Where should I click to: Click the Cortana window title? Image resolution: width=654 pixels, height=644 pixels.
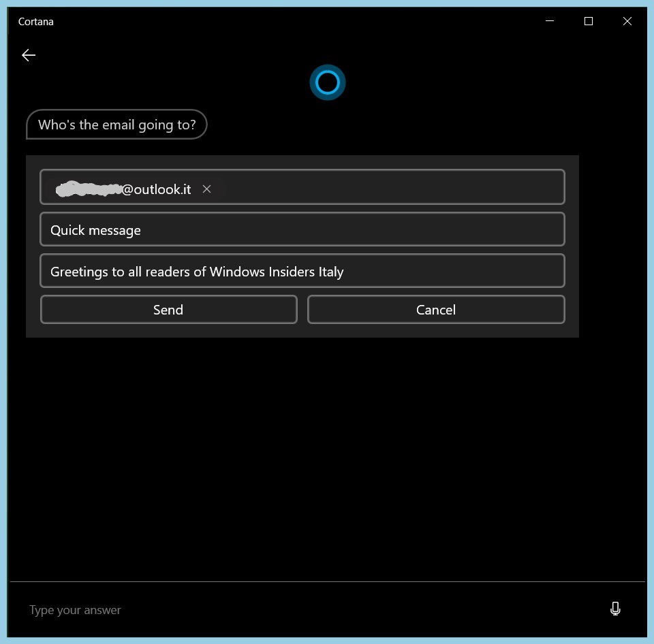tap(36, 22)
